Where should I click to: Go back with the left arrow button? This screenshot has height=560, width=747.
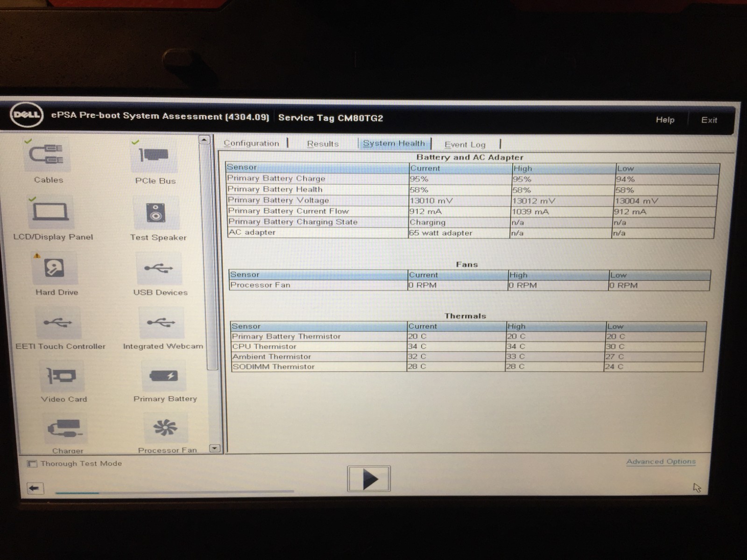pyautogui.click(x=35, y=488)
